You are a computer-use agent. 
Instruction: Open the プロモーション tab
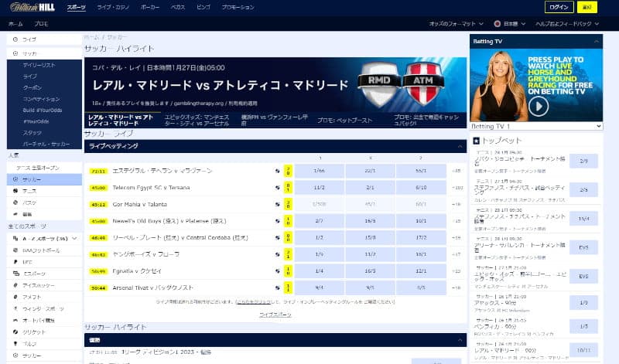tap(238, 7)
